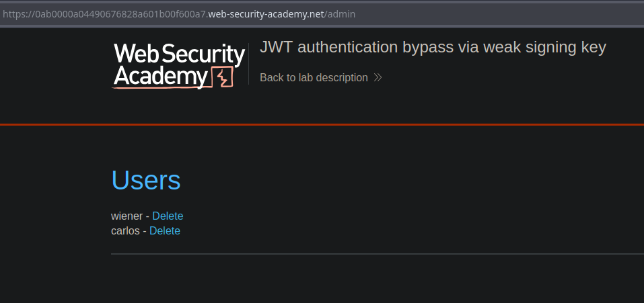Click the Web Security text in logo
Image resolution: width=644 pixels, height=303 pixels.
pyautogui.click(x=179, y=54)
